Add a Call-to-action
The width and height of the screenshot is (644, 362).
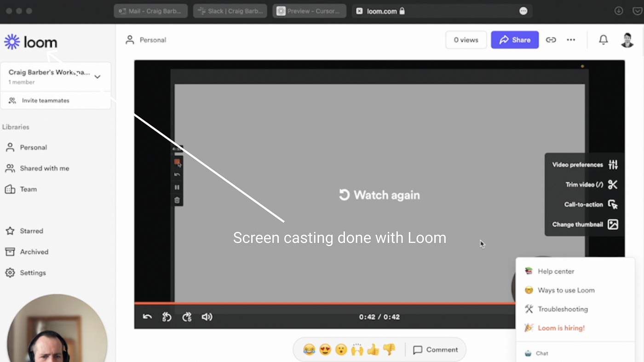591,204
